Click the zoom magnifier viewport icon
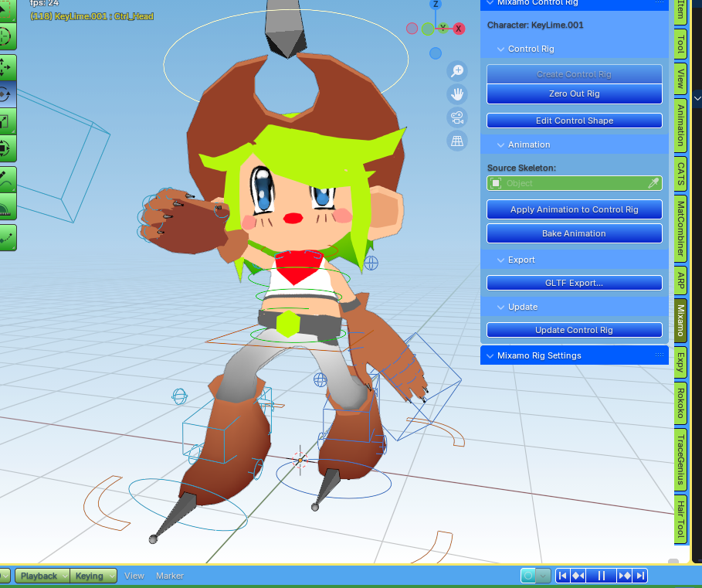Screen dimensions: 702x588 click(458, 71)
